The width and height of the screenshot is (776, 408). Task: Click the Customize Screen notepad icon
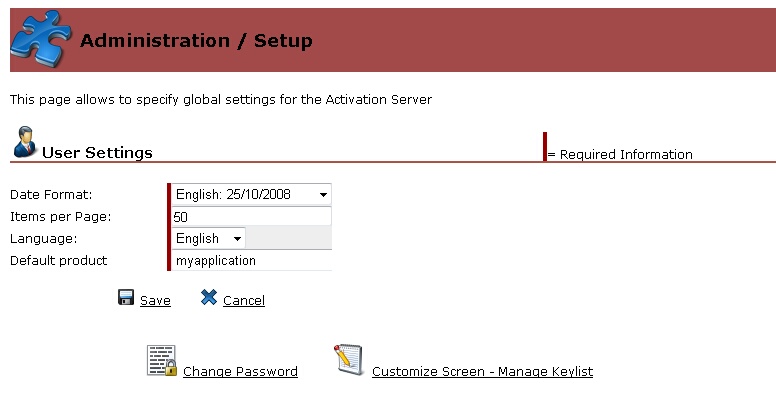[x=349, y=360]
